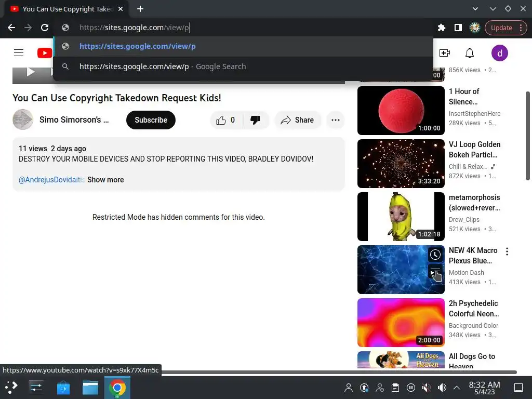Viewport: 532px width, 399px height.
Task: Follow the @AndrejusDovidaitis mention link
Action: 51,180
